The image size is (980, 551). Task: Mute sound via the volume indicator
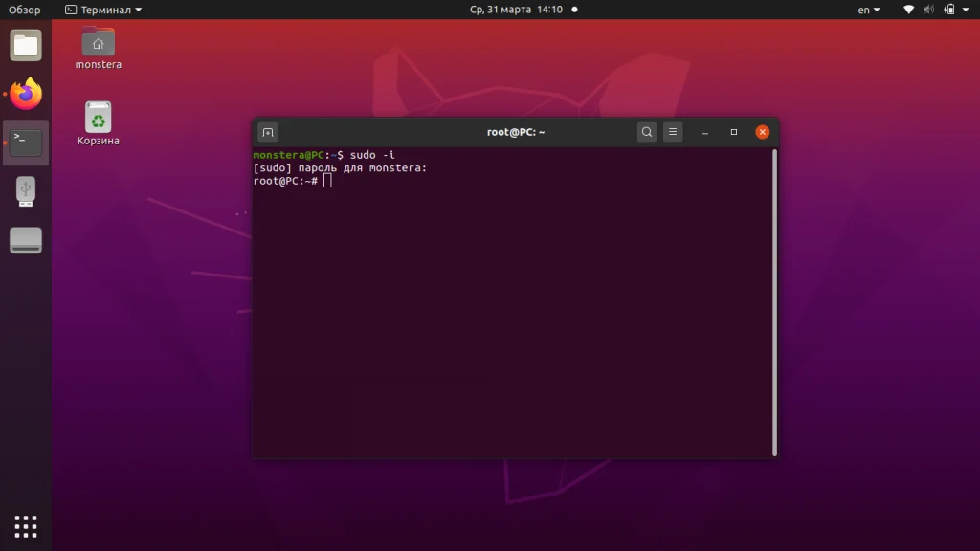927,10
